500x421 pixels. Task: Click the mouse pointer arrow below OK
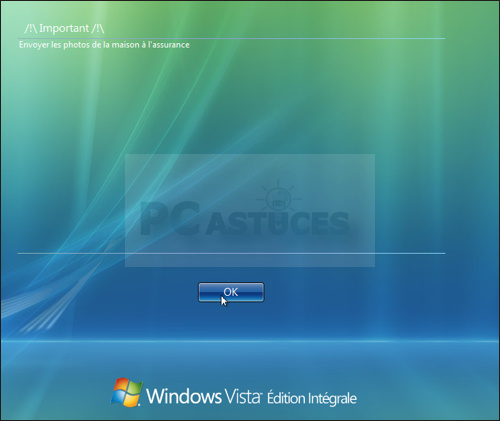pyautogui.click(x=224, y=301)
